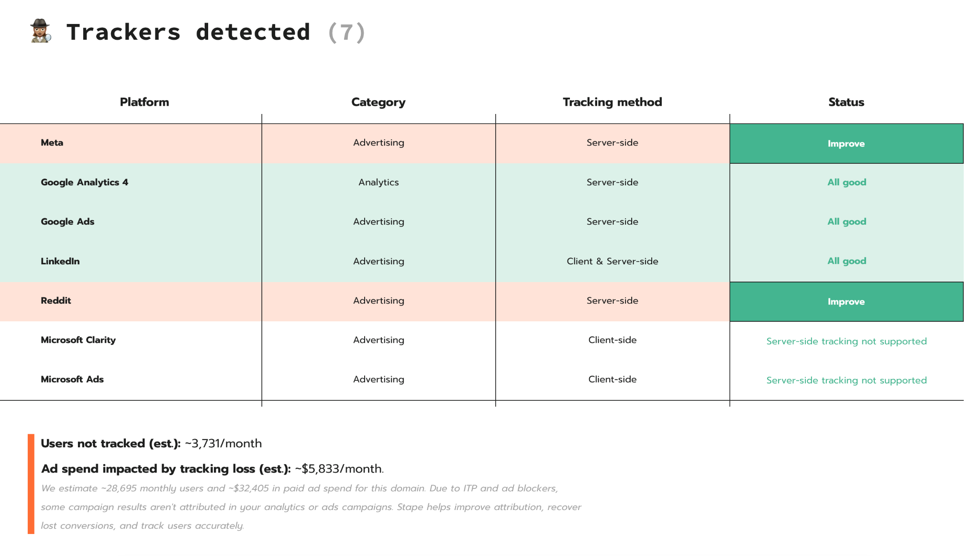The height and width of the screenshot is (556, 980).
Task: Select the Tracking method column header
Action: 612,102
